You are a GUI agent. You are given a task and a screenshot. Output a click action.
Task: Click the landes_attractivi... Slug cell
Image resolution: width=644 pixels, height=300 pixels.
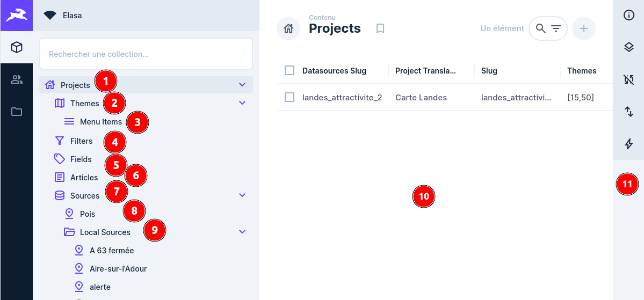coord(516,97)
